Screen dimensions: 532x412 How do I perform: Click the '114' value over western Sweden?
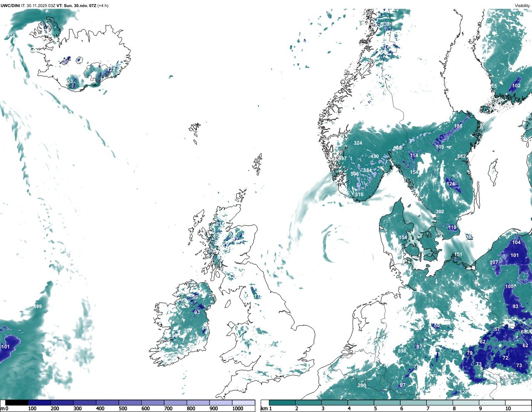414,156
